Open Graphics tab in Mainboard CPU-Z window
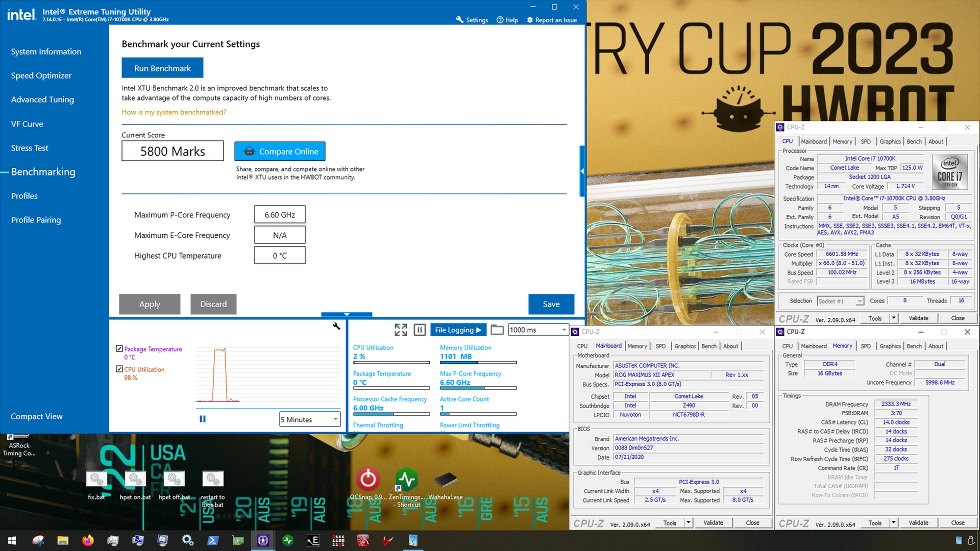This screenshot has width=980, height=551. (x=685, y=346)
